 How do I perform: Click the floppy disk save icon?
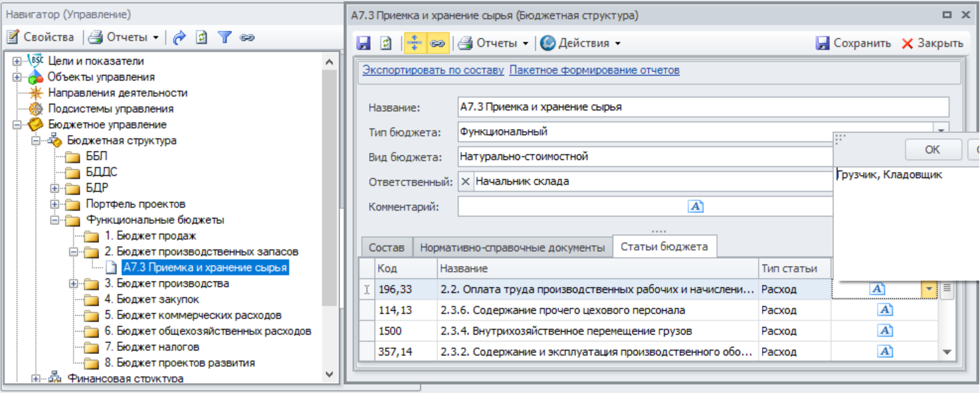(363, 43)
